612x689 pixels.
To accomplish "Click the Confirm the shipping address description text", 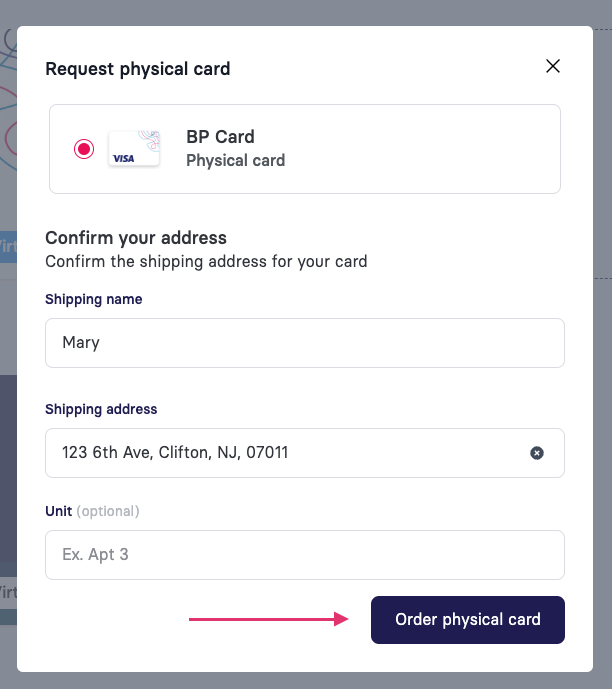I will (206, 262).
